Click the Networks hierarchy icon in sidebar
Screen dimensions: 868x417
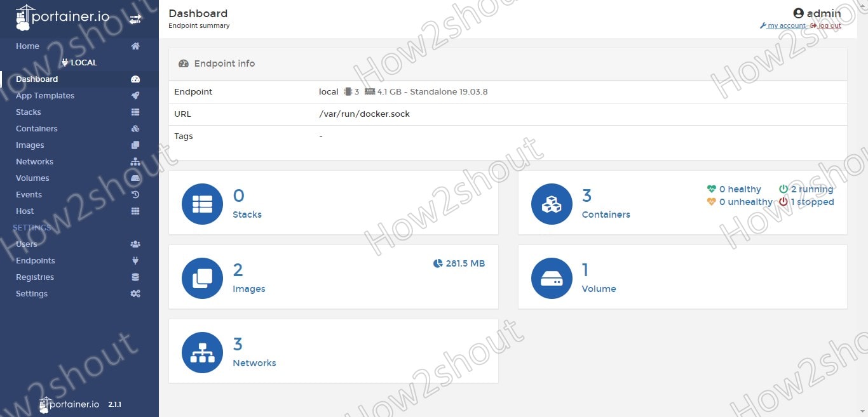(x=135, y=161)
